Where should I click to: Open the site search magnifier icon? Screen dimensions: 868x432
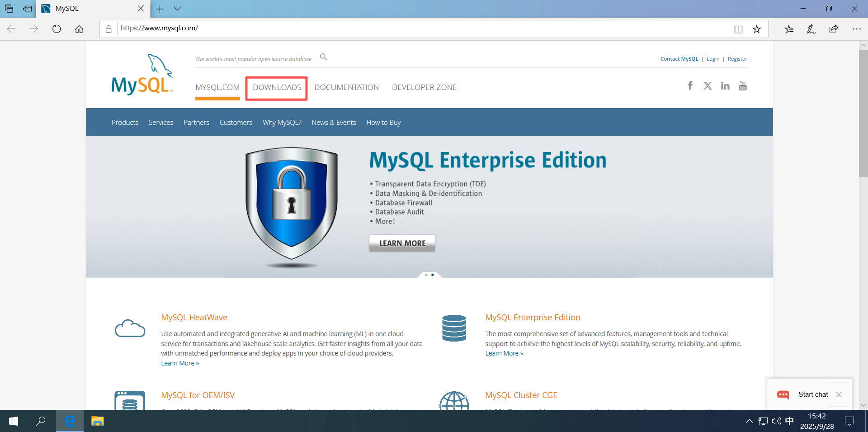click(x=323, y=57)
